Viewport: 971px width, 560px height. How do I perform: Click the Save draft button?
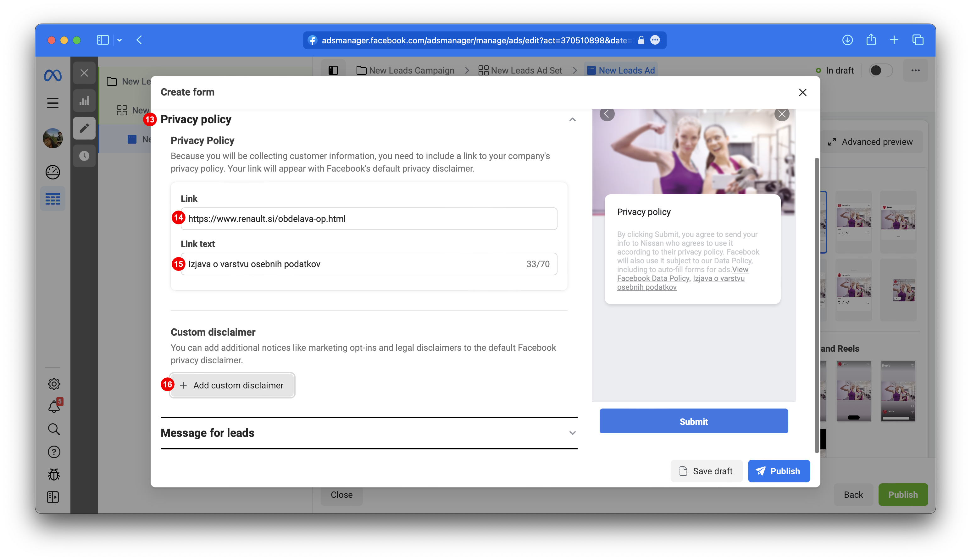[x=706, y=471]
